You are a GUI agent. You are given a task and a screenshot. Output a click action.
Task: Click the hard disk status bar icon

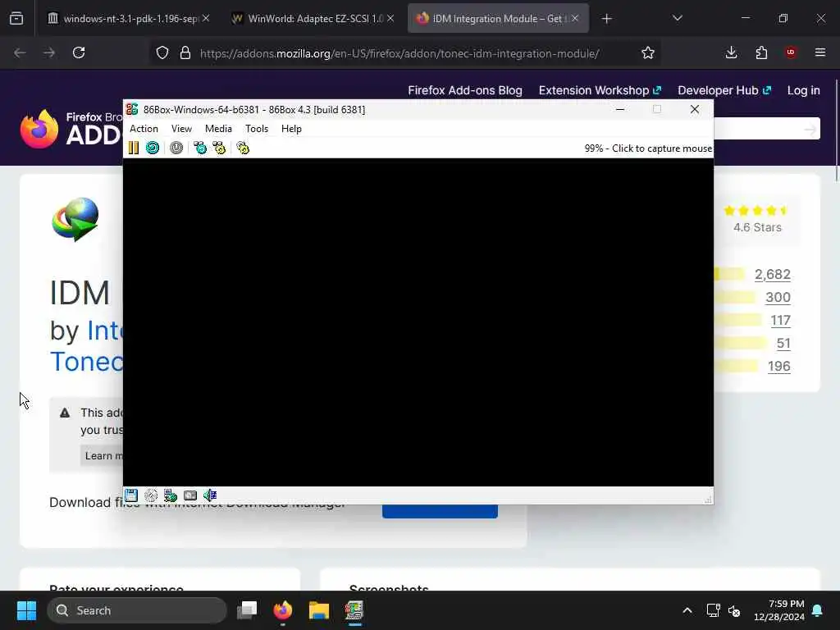point(190,495)
